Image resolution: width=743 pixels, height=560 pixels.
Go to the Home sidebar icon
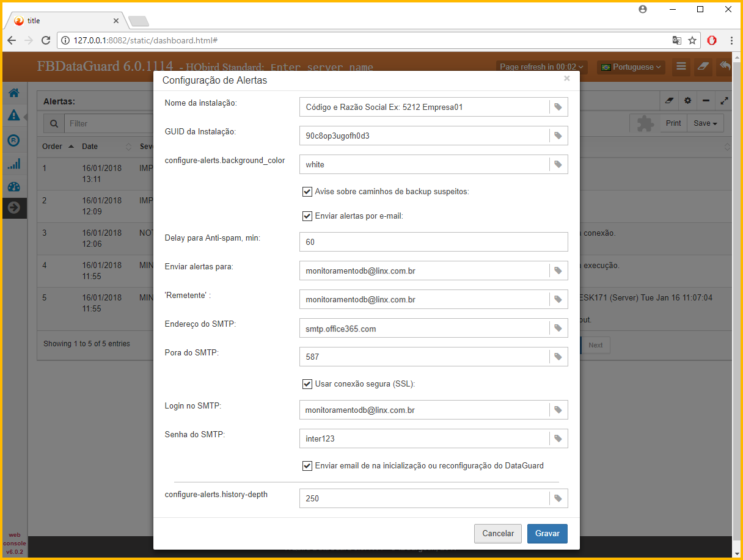point(14,93)
